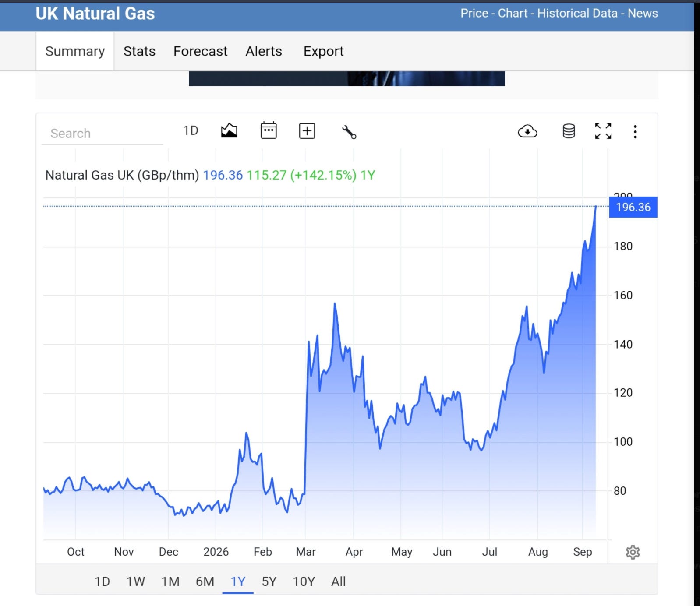Select the 6M time range
The width and height of the screenshot is (700, 606).
(205, 581)
